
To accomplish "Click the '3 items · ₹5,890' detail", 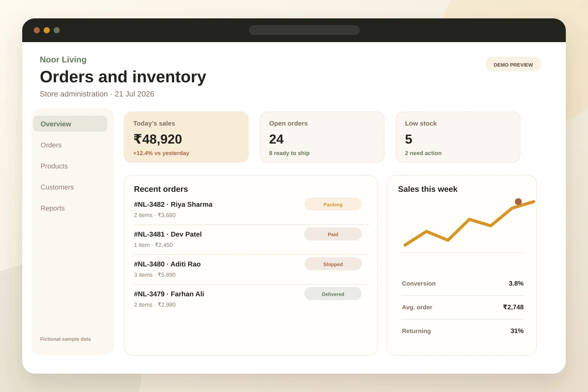I will click(155, 275).
